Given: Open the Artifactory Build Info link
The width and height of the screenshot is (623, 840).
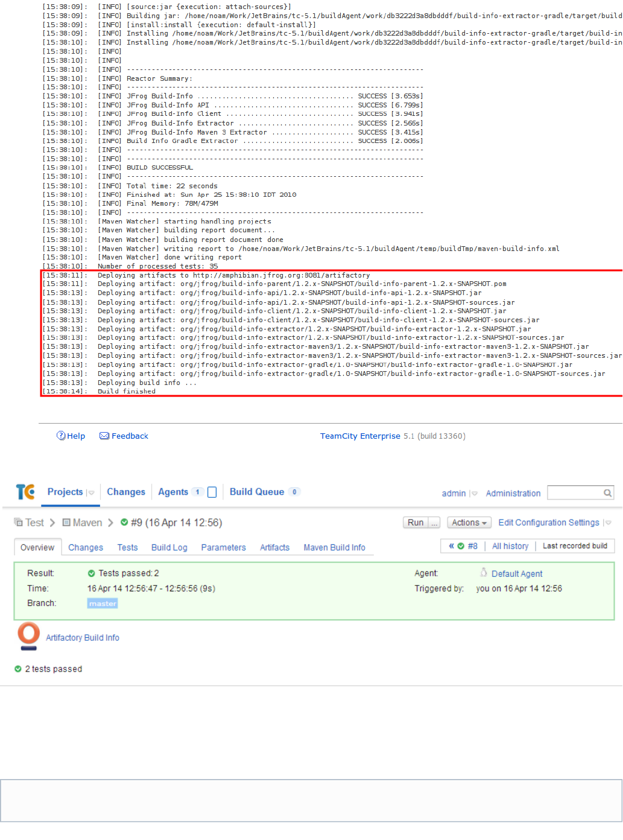Looking at the screenshot, I should 83,637.
